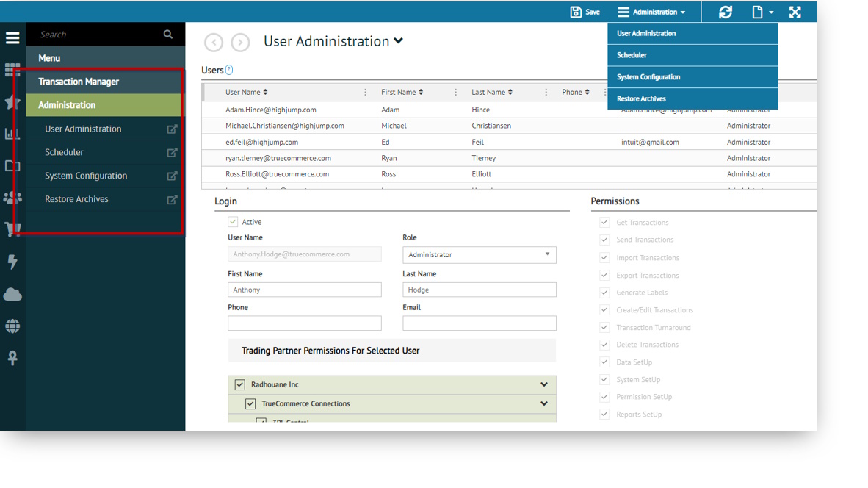Open the cloud icon in the sidebar
This screenshot has height=488, width=868.
point(12,295)
